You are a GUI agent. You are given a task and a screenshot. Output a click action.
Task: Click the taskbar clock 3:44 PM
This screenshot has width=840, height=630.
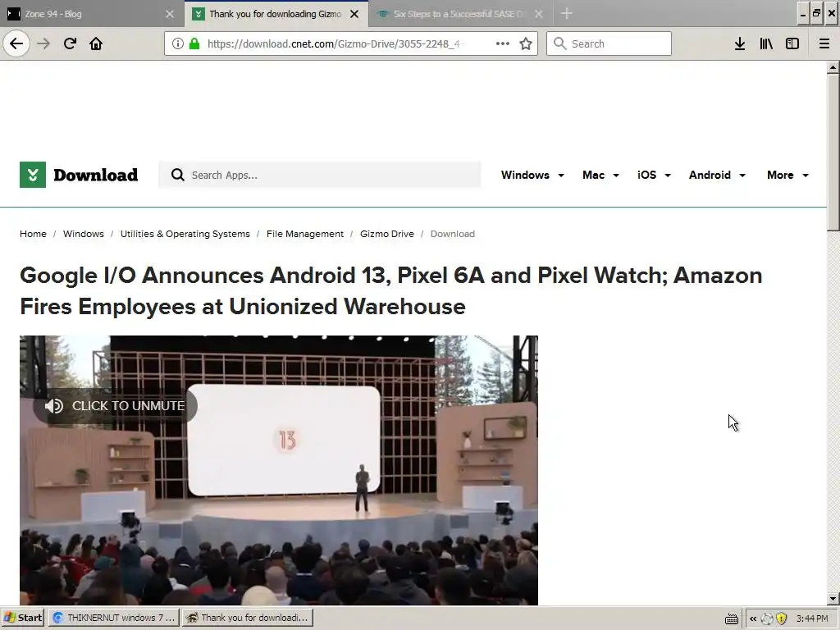pyautogui.click(x=812, y=619)
